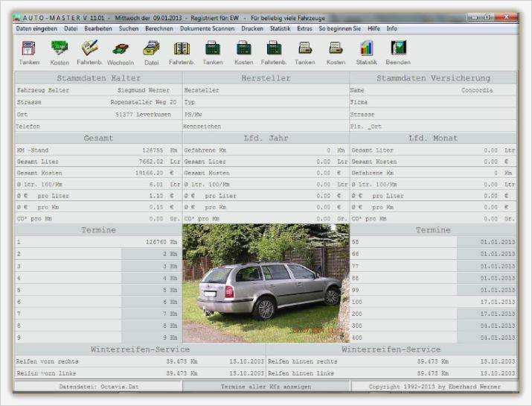Open the Extras menu
This screenshot has height=406, width=532.
tap(304, 28)
